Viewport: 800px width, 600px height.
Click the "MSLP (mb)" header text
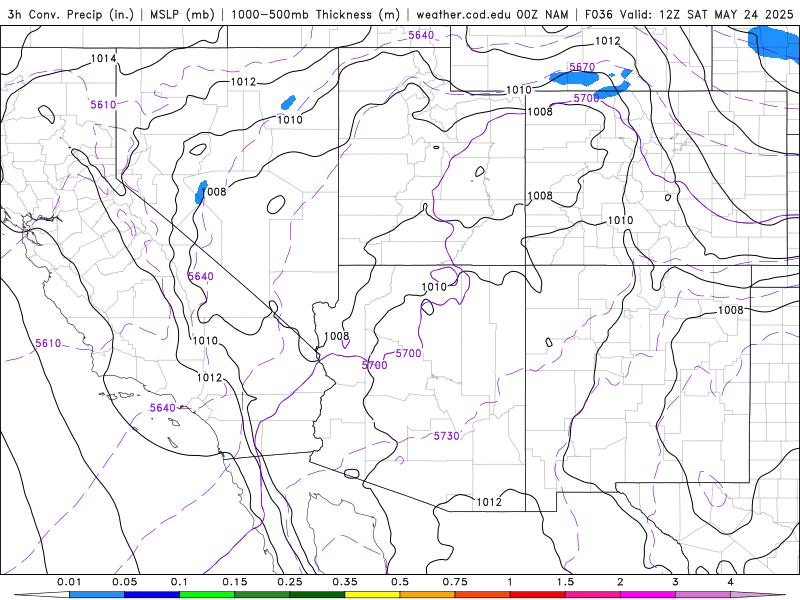tap(182, 14)
